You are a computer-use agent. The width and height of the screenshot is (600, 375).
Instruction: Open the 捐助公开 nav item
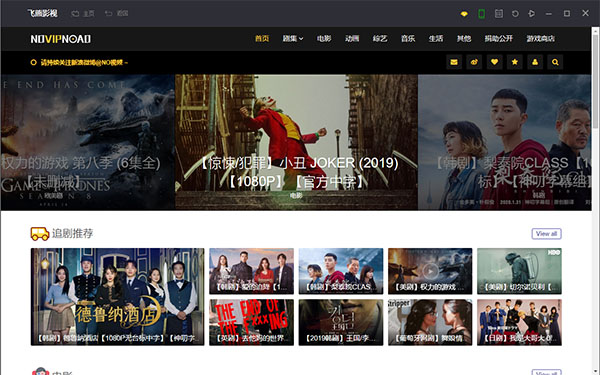point(499,39)
